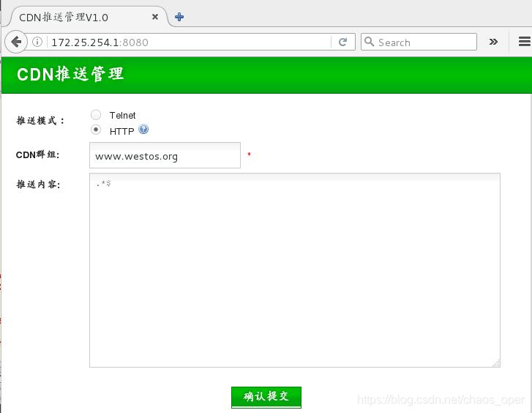Submit the form with 确认提交 button
Image resolution: width=532 pixels, height=413 pixels.
pos(266,397)
